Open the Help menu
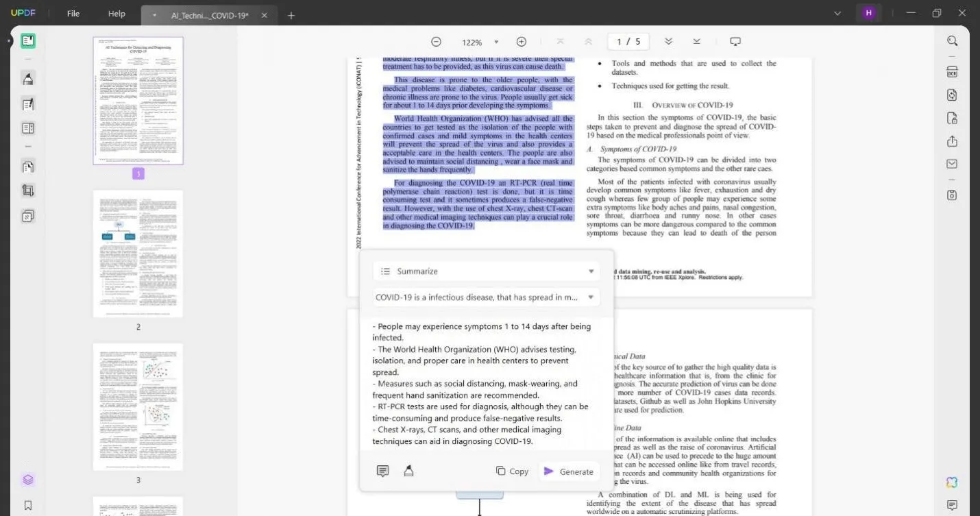This screenshot has height=516, width=980. [116, 13]
